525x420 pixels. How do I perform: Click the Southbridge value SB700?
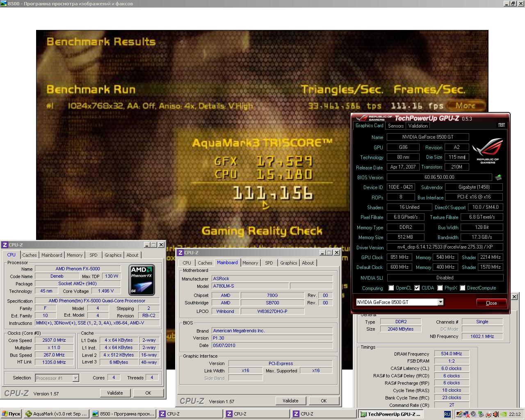tap(272, 303)
